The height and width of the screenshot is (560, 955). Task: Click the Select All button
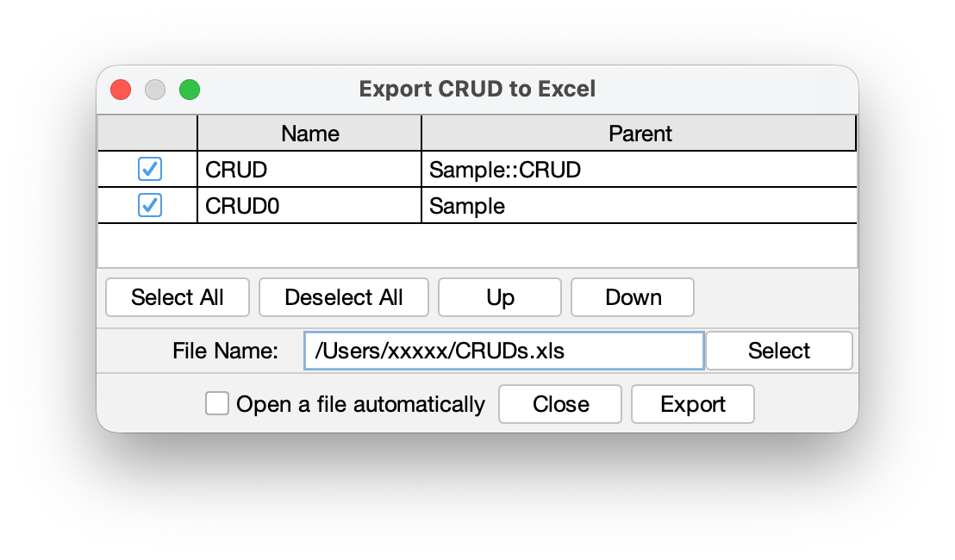(177, 297)
